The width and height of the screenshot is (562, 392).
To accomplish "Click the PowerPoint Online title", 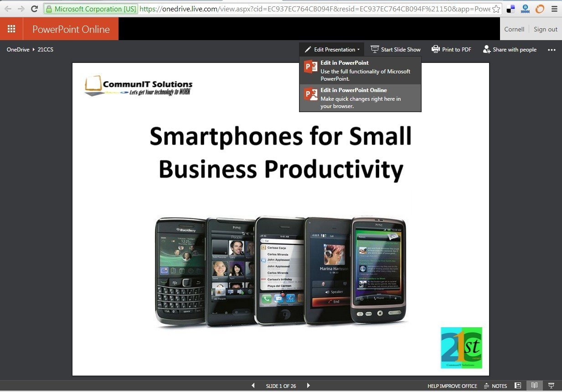I will 71,29.
